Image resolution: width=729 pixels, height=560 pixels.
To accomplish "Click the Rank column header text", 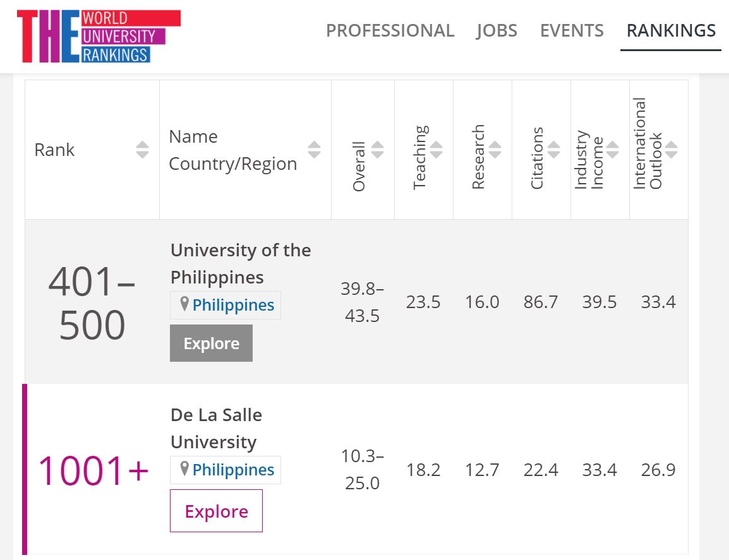I will (x=54, y=150).
